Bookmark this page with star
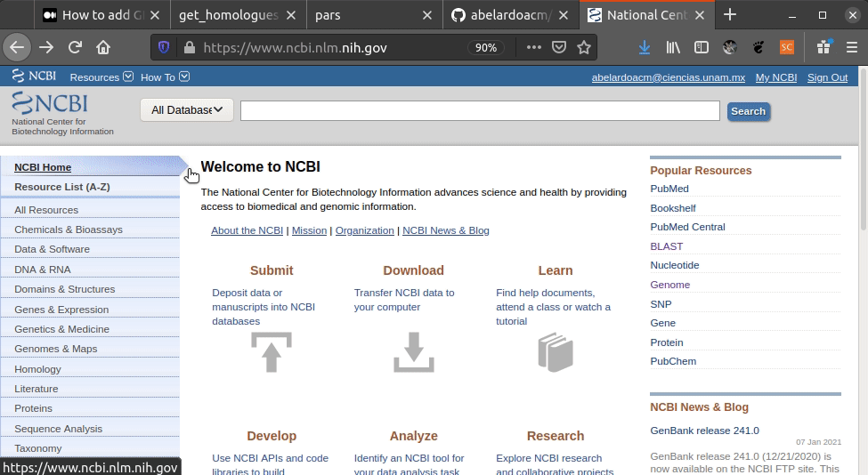Image resolution: width=868 pixels, height=475 pixels. (584, 47)
